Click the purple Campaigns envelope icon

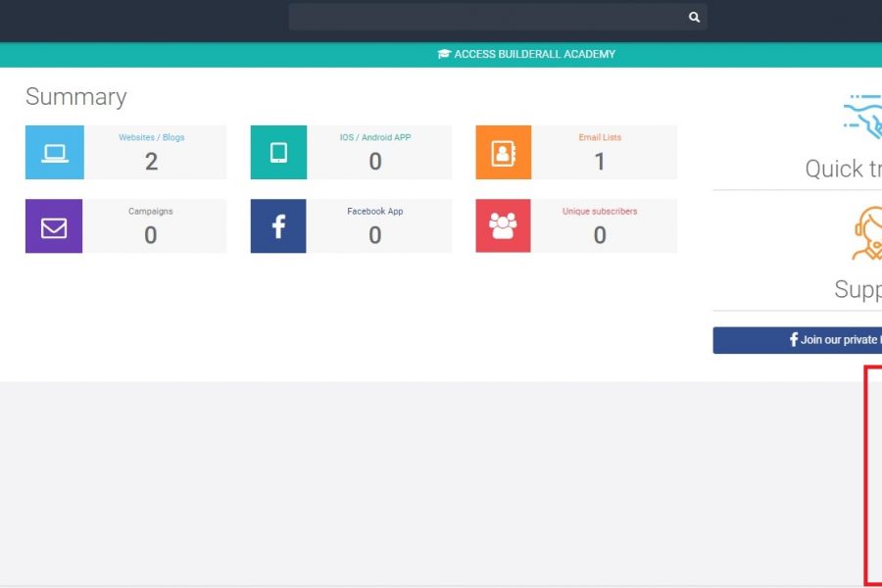[x=54, y=226]
